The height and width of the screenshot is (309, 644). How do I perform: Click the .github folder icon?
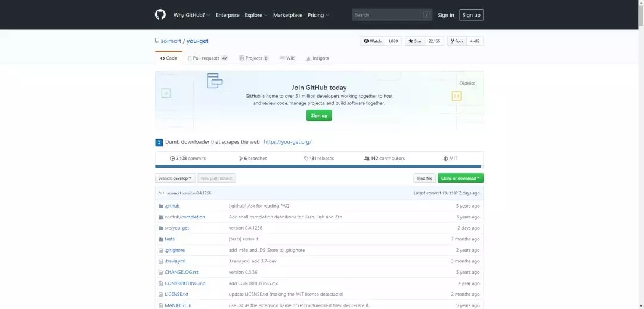(x=161, y=206)
